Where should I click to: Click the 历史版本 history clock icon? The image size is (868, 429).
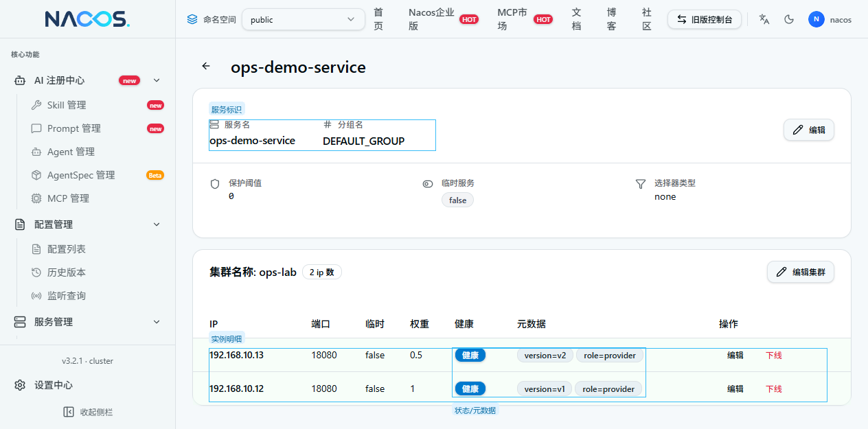point(36,273)
